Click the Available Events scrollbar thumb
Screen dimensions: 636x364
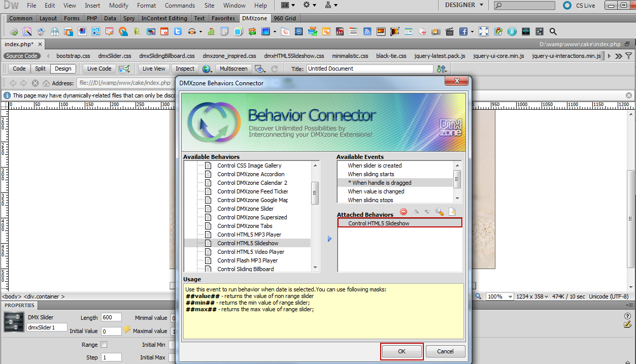click(x=457, y=179)
